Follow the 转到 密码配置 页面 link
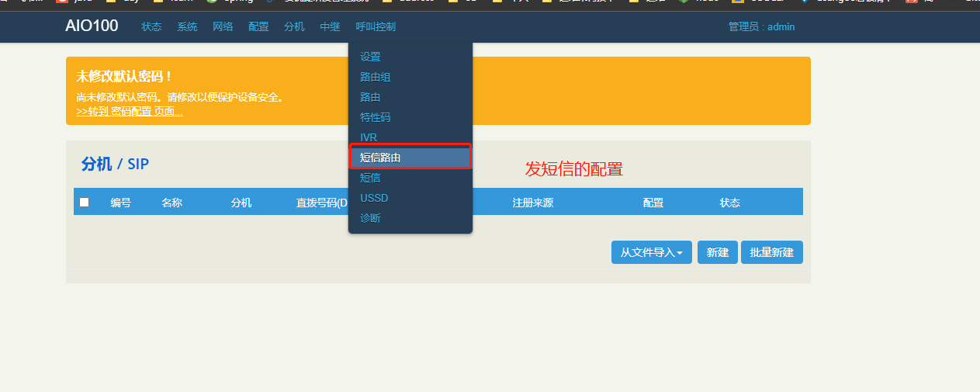The height and width of the screenshot is (392, 980). (130, 112)
